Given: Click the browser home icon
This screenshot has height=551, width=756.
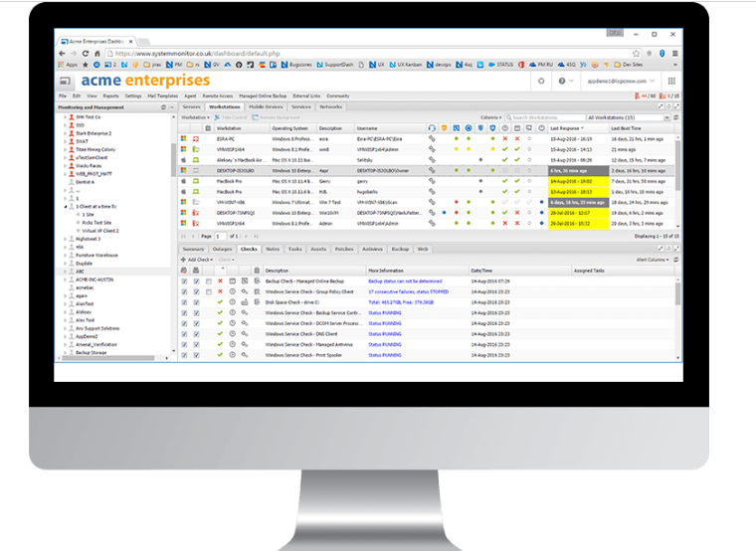Looking at the screenshot, I should point(96,54).
